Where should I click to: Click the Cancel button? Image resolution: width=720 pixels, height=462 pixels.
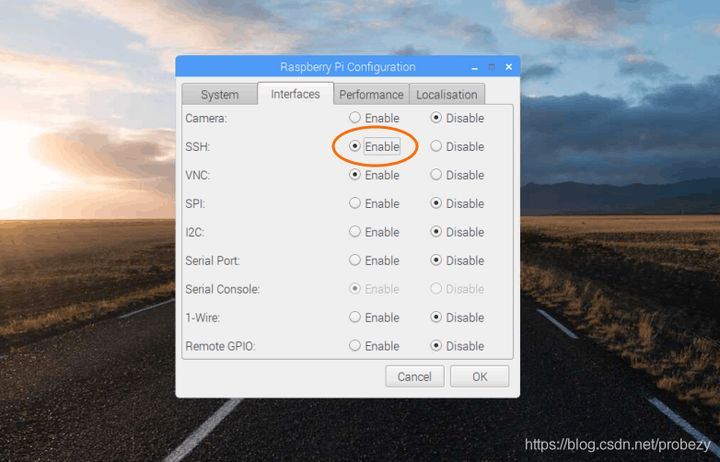415,377
